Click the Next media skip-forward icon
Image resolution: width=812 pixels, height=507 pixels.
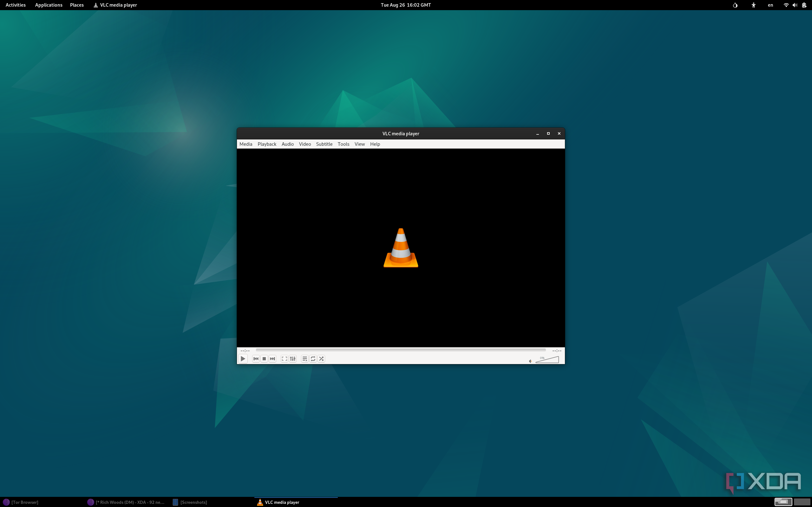pyautogui.click(x=272, y=359)
